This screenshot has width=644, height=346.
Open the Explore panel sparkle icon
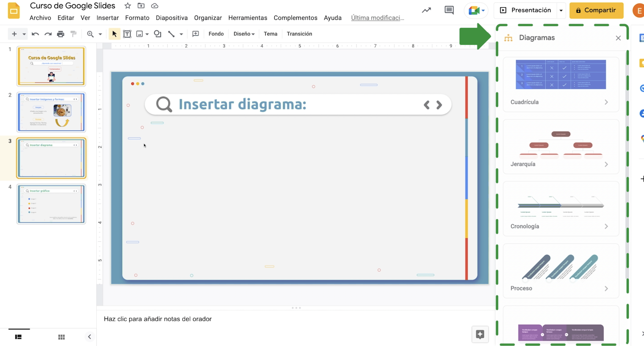(x=480, y=335)
